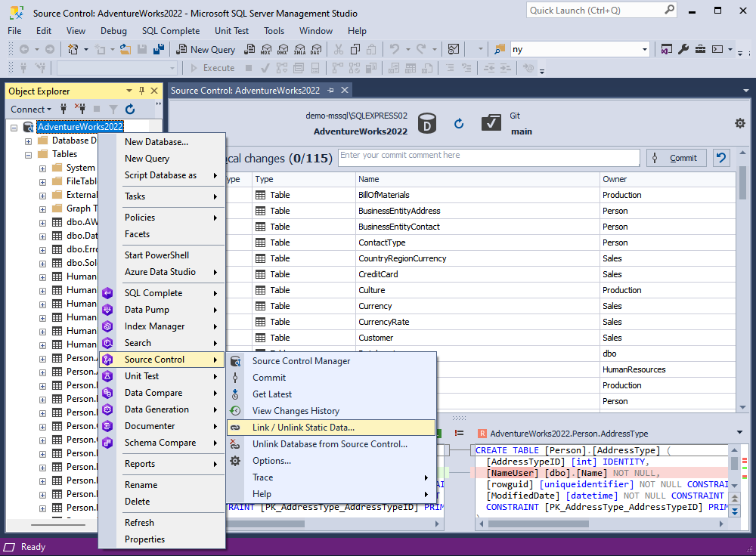
Task: Expand the System Tables folder
Action: point(43,168)
